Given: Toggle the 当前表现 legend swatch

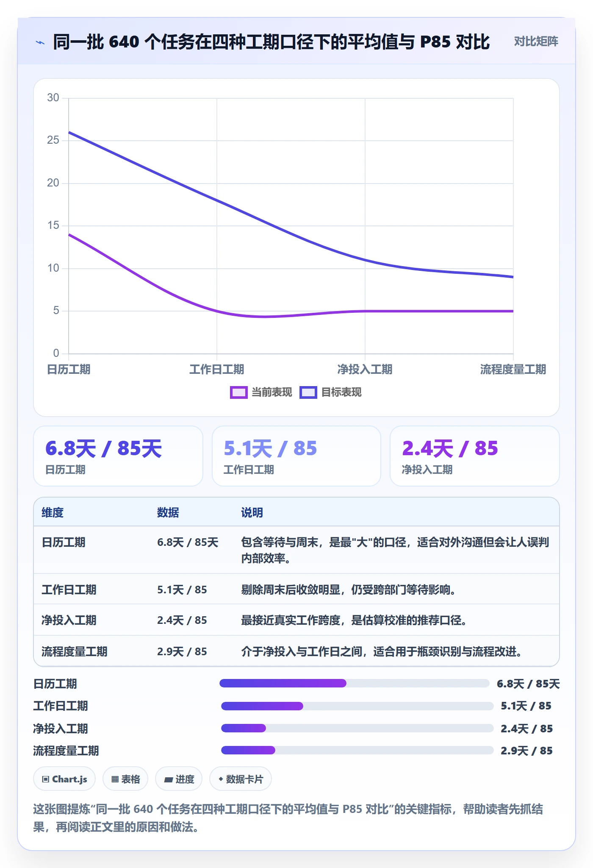Looking at the screenshot, I should (x=238, y=392).
